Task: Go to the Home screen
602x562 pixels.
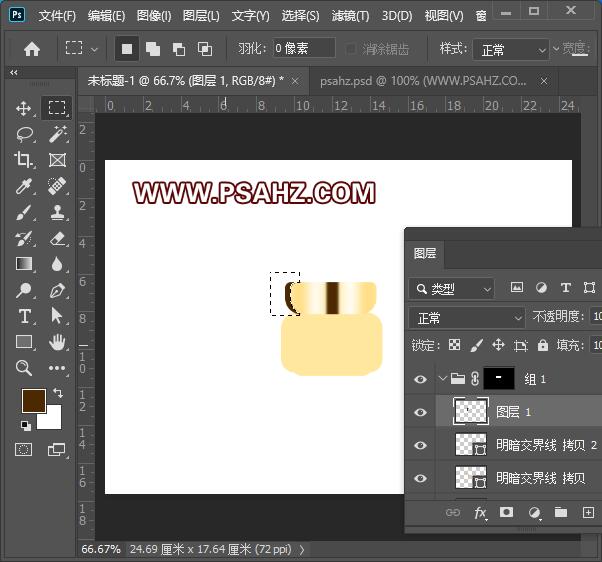Action: tap(32, 49)
